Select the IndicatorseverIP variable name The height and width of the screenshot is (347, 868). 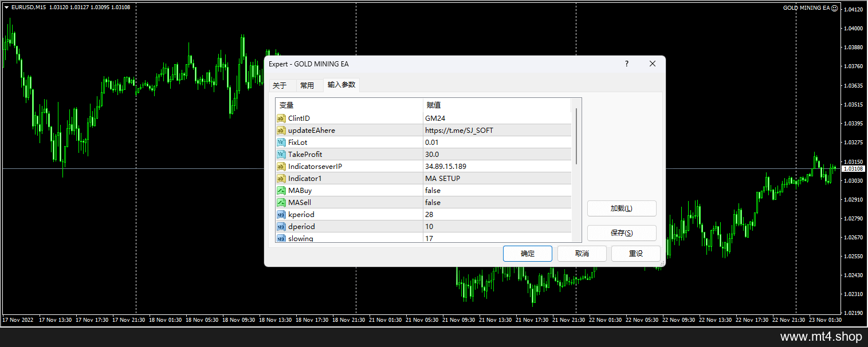315,167
